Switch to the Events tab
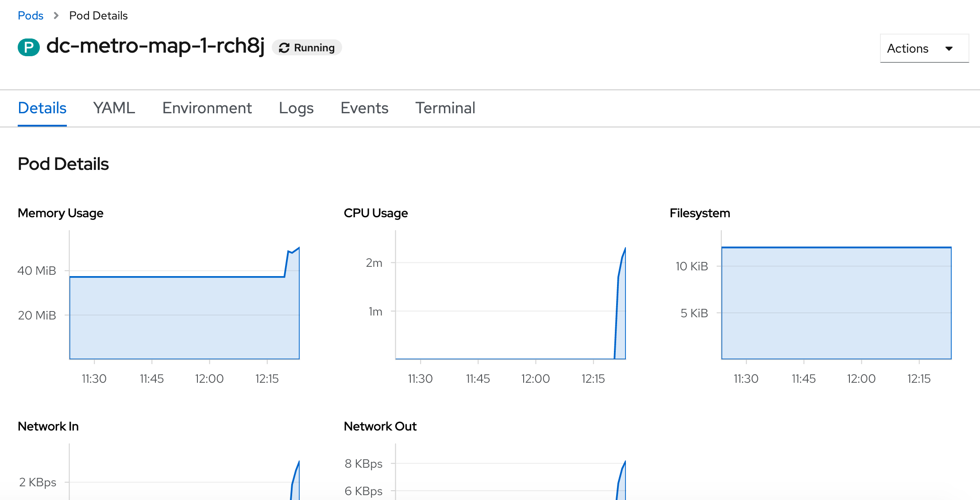 click(x=364, y=108)
